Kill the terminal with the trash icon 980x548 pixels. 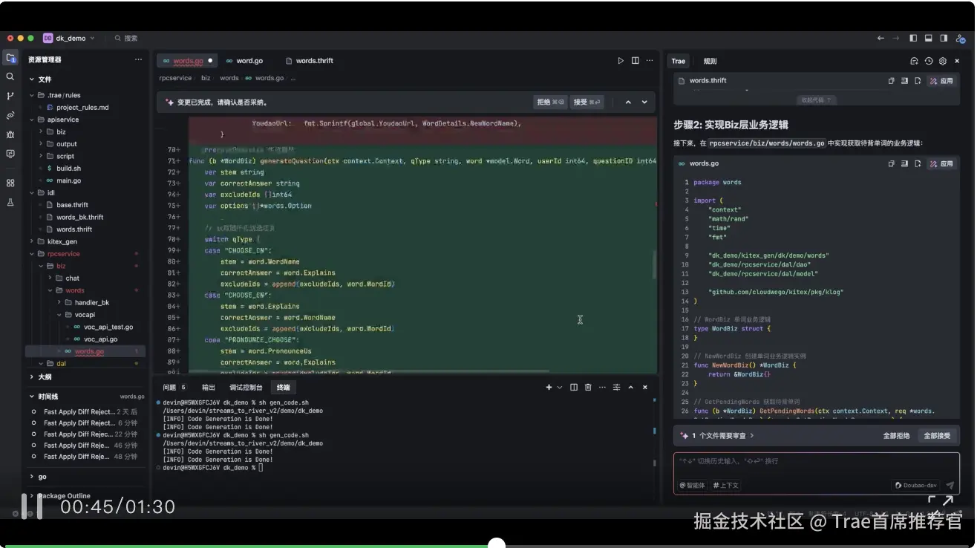pyautogui.click(x=587, y=387)
